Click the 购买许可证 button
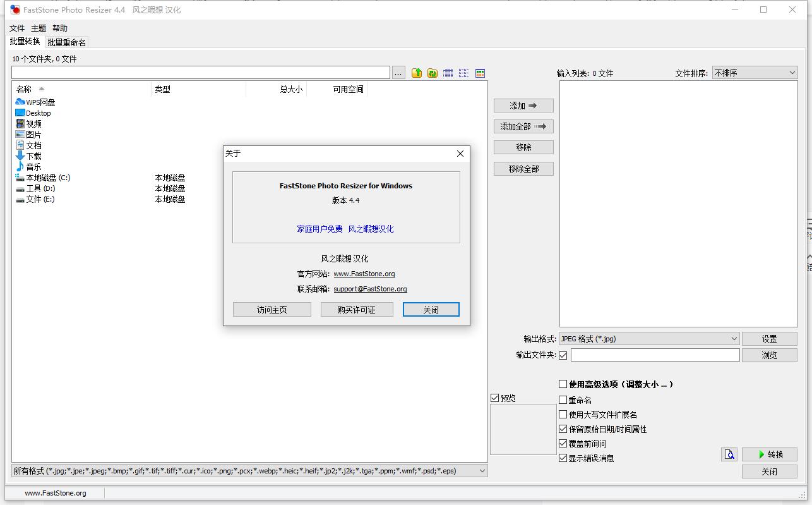812x505 pixels. click(357, 309)
